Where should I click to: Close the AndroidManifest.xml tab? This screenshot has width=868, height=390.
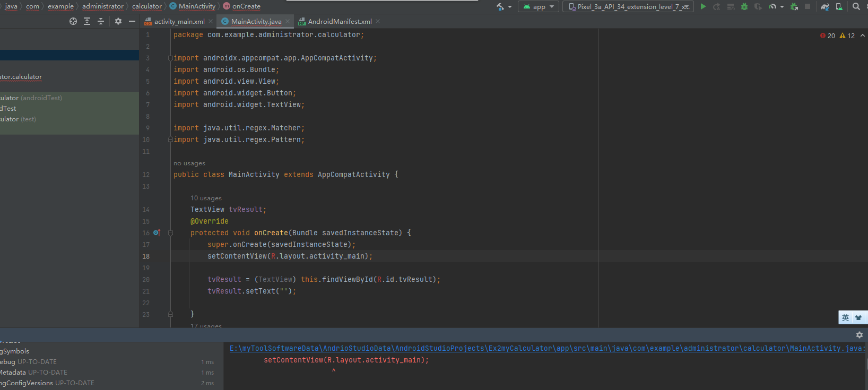point(378,22)
